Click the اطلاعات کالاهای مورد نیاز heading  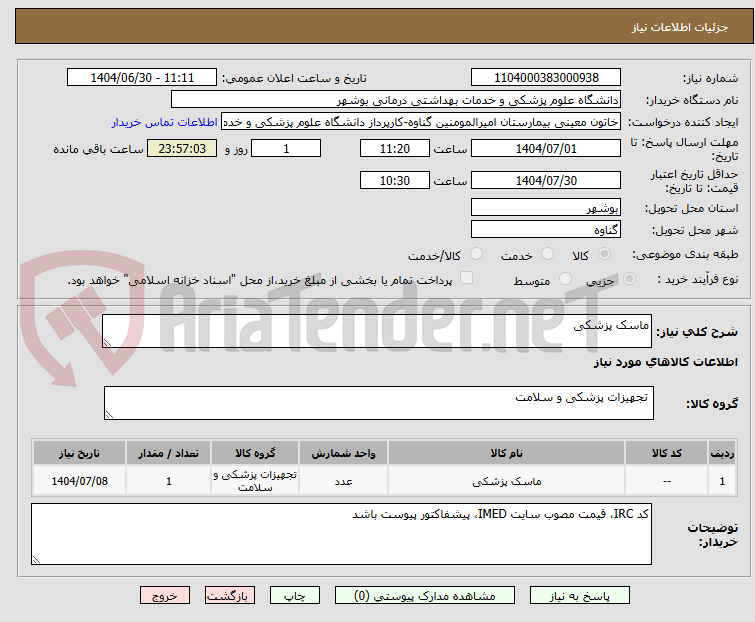(665, 362)
